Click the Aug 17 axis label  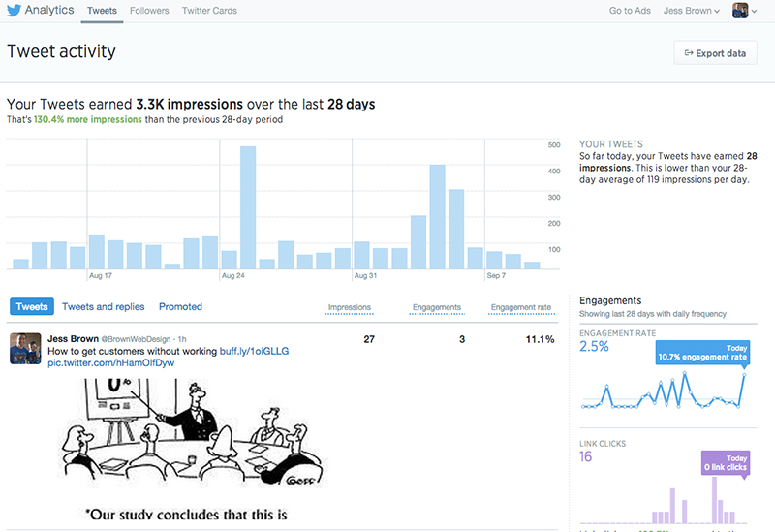point(101,275)
